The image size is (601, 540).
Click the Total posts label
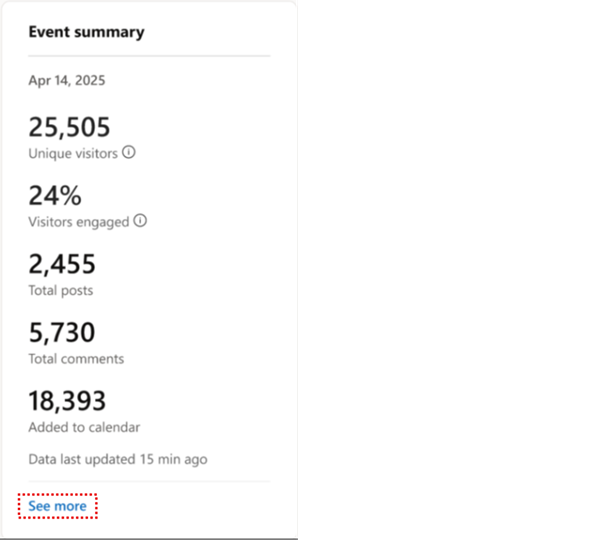coord(61,291)
